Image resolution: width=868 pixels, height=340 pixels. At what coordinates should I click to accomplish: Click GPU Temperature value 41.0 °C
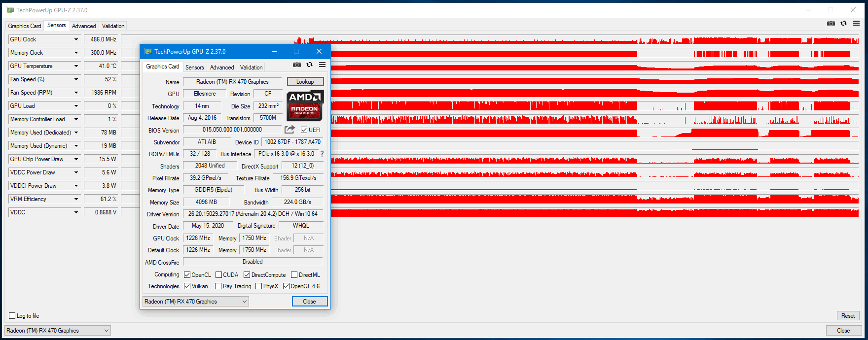101,66
